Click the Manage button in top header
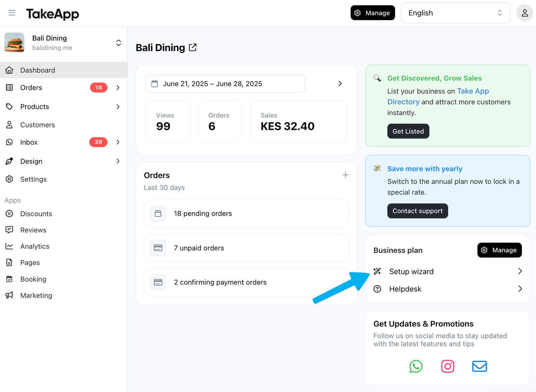The image size is (536, 392). point(373,13)
